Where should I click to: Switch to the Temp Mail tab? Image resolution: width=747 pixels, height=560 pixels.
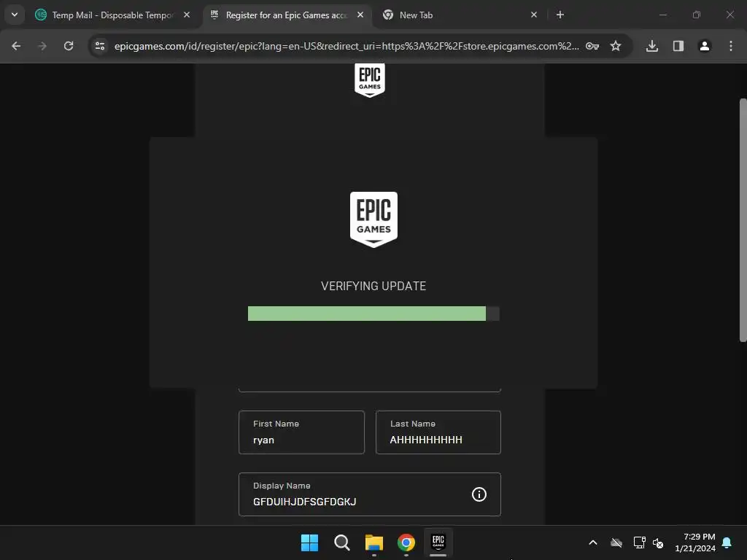point(113,15)
